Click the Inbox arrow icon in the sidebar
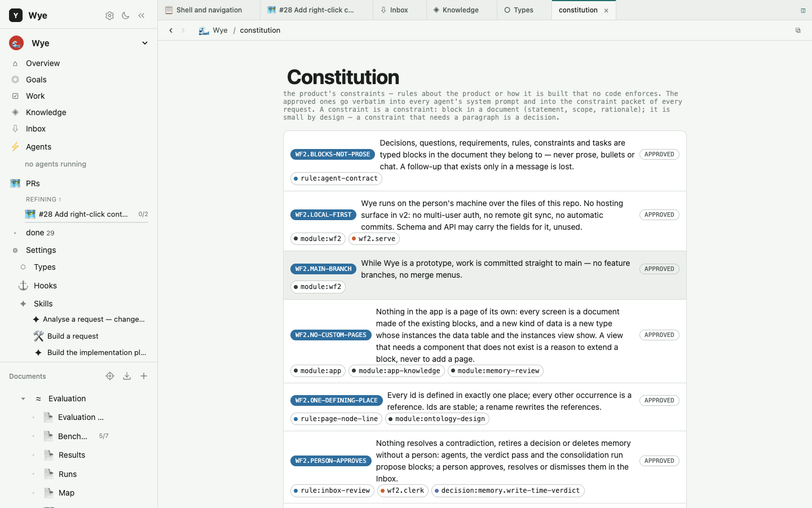This screenshot has height=508, width=812. pyautogui.click(x=15, y=129)
